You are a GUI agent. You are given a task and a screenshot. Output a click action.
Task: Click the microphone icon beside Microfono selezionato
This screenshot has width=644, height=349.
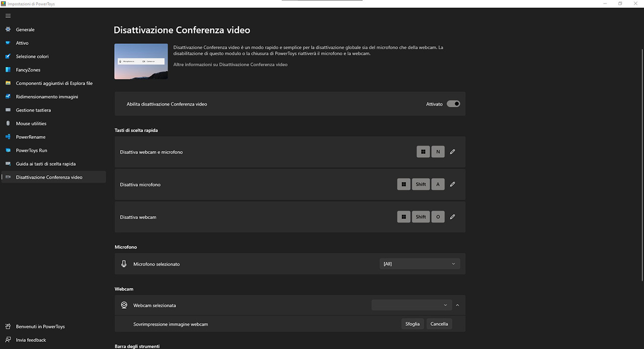124,264
